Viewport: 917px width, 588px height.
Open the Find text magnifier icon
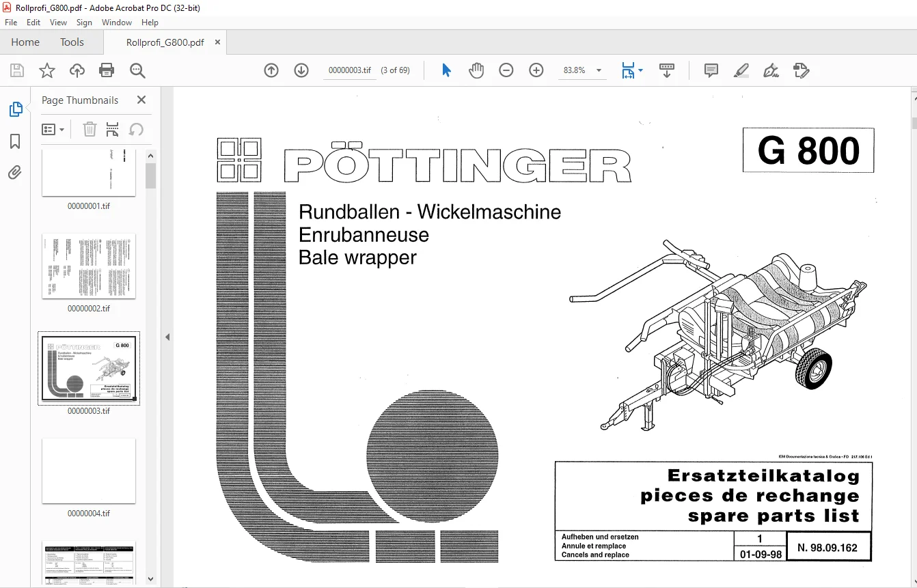point(137,70)
